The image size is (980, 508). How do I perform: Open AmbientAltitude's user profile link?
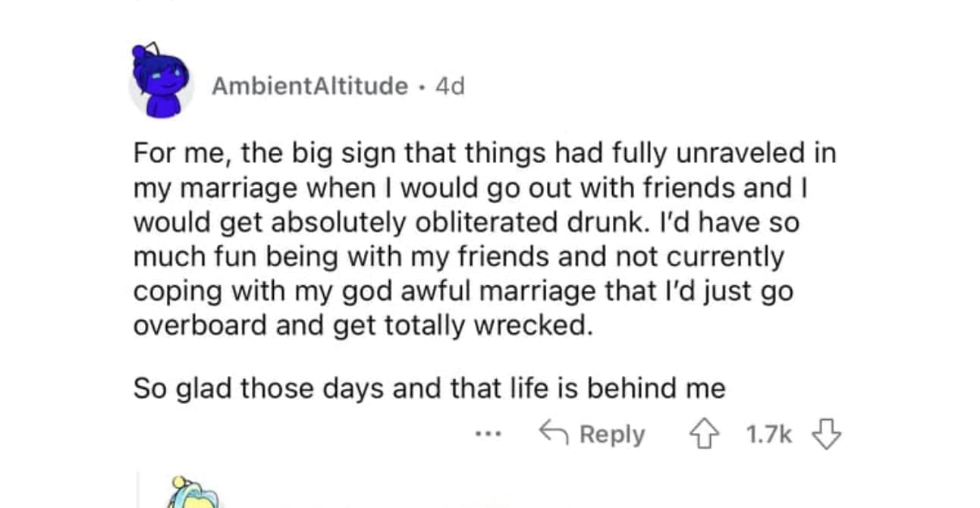309,86
